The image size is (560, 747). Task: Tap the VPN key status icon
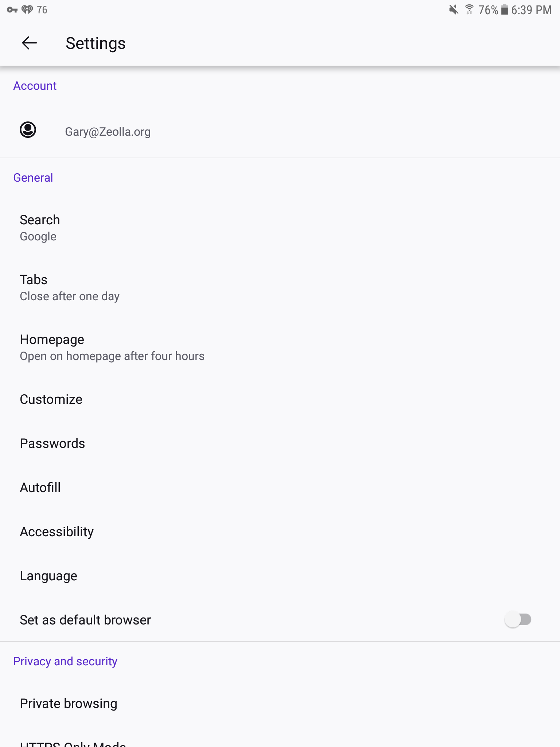tap(12, 10)
